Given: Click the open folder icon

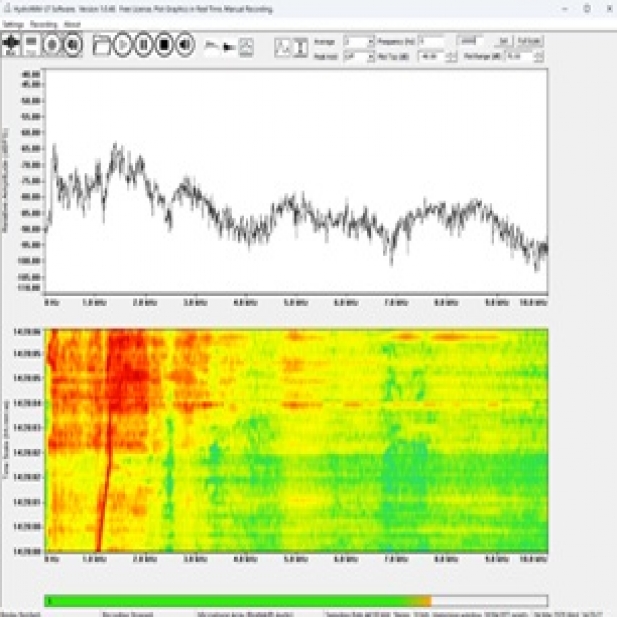Looking at the screenshot, I should click(x=101, y=45).
